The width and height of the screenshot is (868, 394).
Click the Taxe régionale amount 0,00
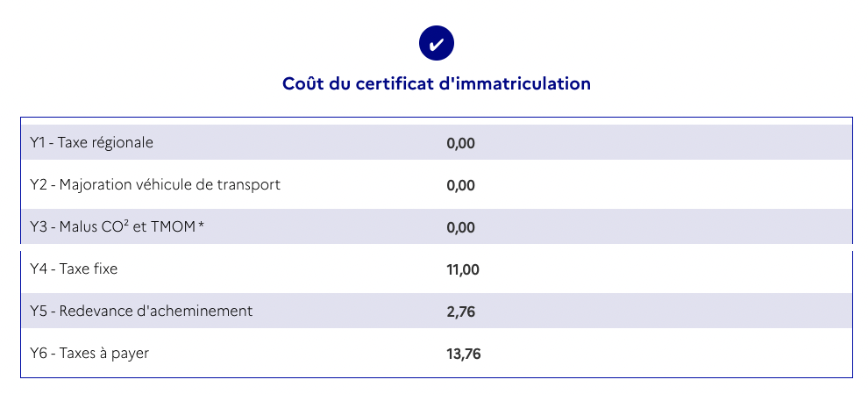coord(460,143)
